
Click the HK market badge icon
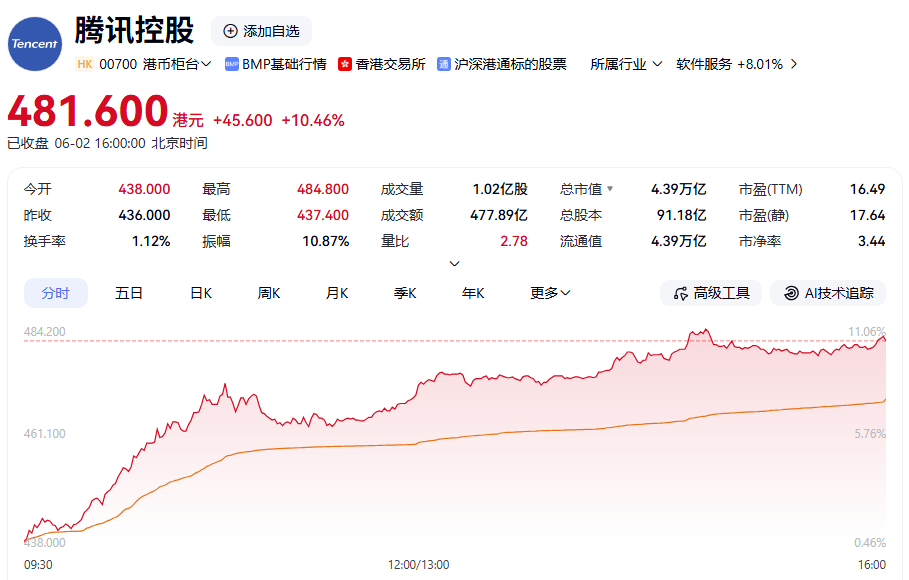[85, 64]
